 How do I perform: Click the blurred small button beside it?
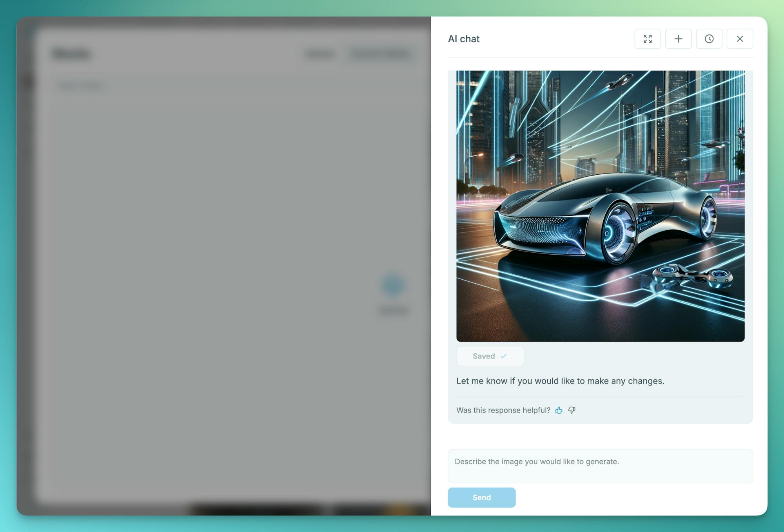pos(319,54)
